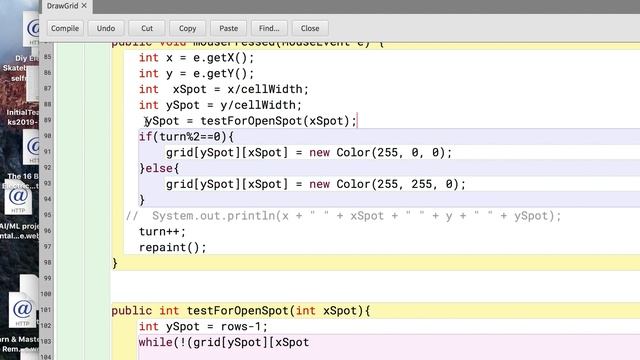The image size is (640, 360).
Task: Place cursor in 'int x = e.getX();' line
Action: (196, 58)
